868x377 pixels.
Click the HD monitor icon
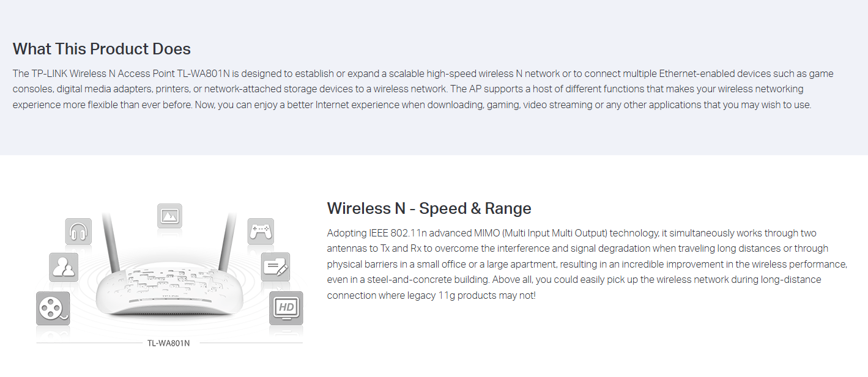(286, 307)
